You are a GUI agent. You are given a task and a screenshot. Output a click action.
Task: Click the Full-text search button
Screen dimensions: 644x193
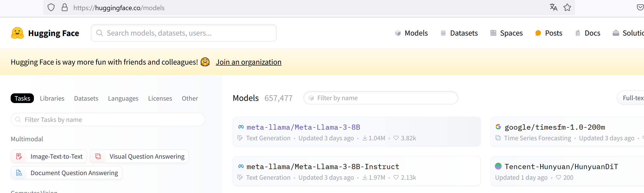[630, 98]
